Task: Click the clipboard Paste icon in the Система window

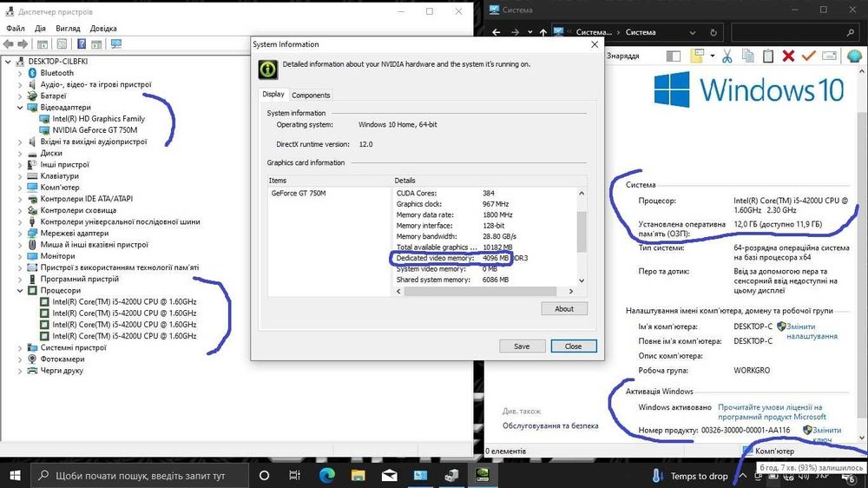Action: tap(768, 56)
